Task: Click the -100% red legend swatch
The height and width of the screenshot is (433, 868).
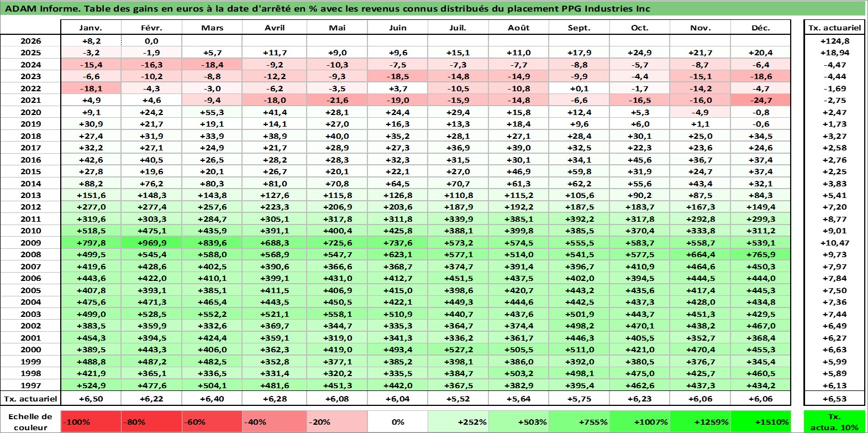Action: pyautogui.click(x=91, y=421)
